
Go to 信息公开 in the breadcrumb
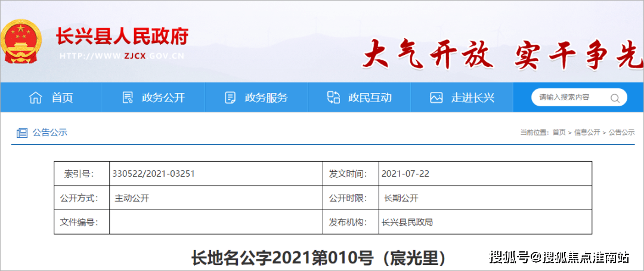tap(587, 133)
